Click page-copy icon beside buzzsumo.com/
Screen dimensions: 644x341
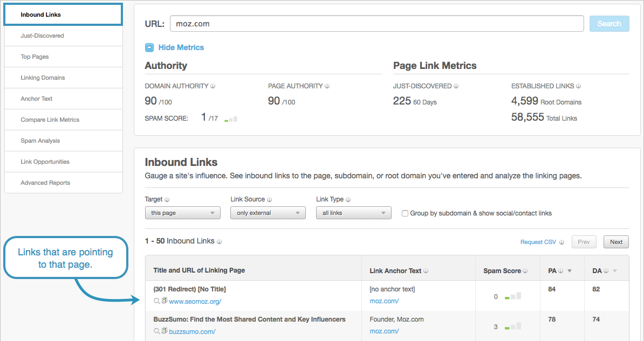click(165, 331)
